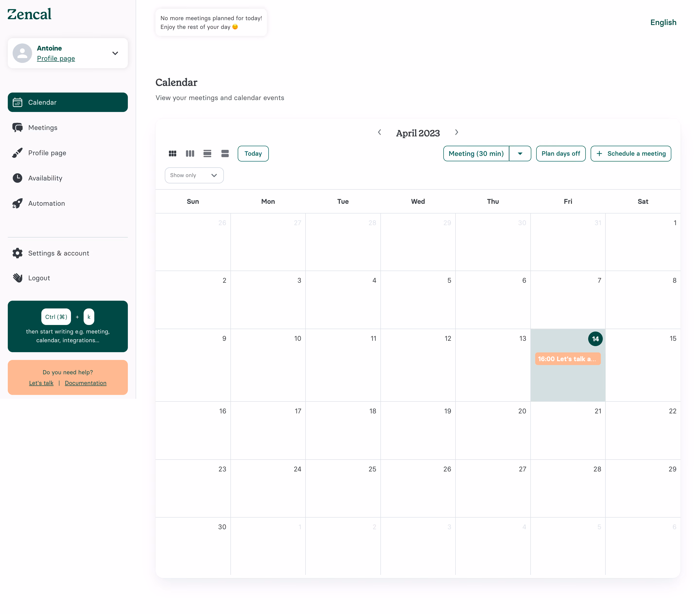
Task: Open the 16:00 Let's talk event
Action: (x=568, y=359)
